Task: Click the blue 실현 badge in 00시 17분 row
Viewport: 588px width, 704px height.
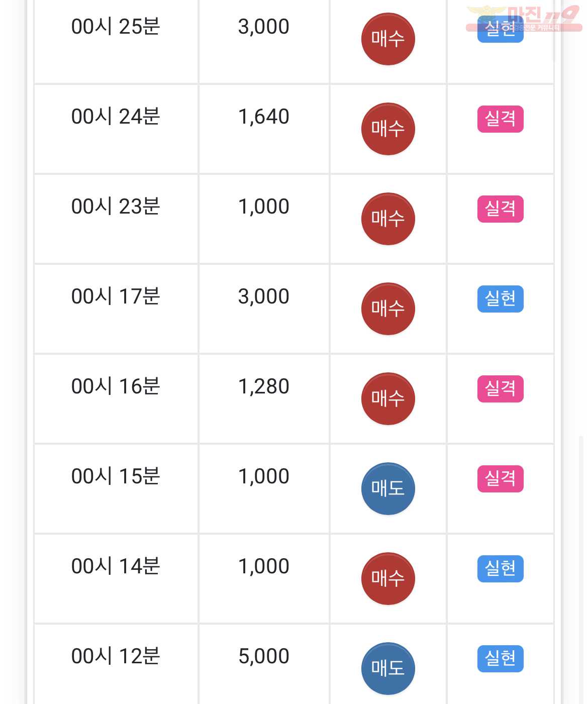Action: click(x=500, y=299)
